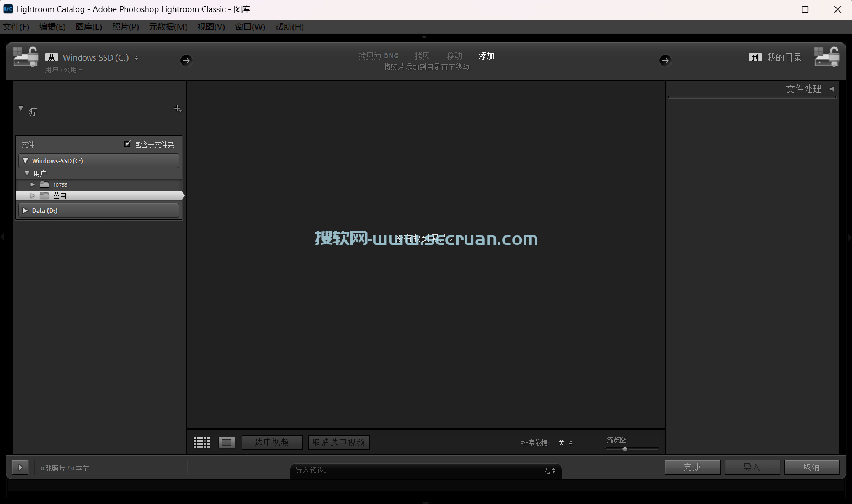Expand the Data (D:) volume
The height and width of the screenshot is (504, 852).
25,211
